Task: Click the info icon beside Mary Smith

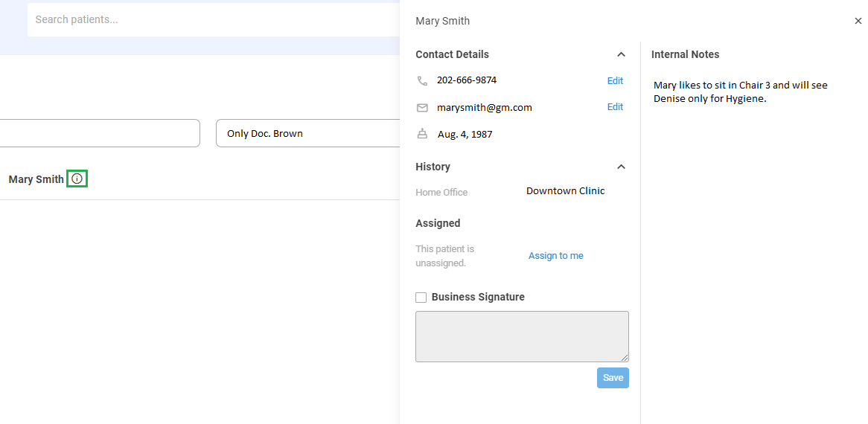Action: click(77, 179)
